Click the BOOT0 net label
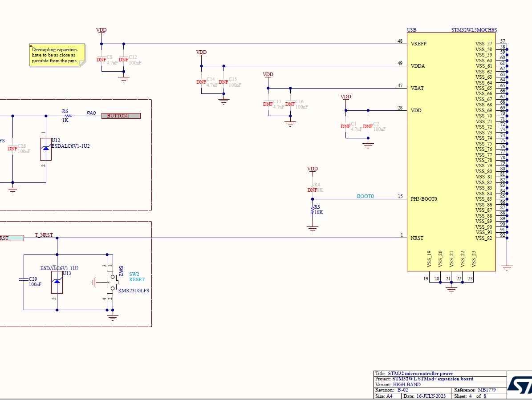This screenshot has height=400, width=532. tap(365, 196)
